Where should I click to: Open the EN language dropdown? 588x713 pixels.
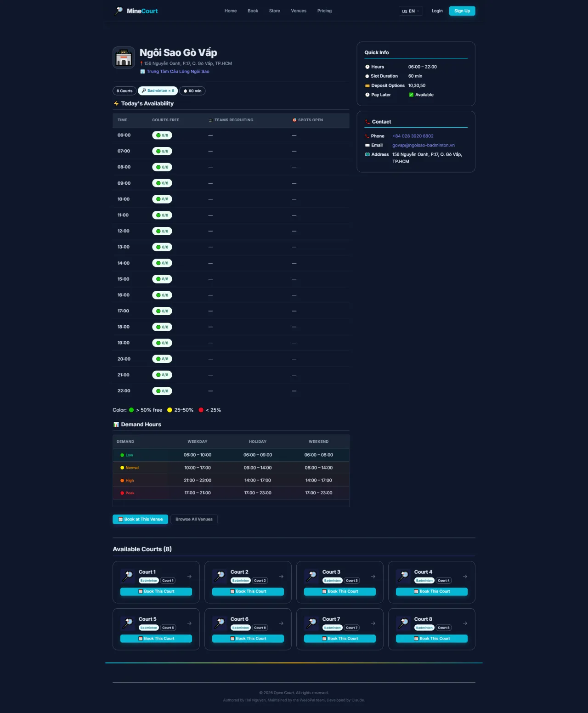tap(411, 11)
